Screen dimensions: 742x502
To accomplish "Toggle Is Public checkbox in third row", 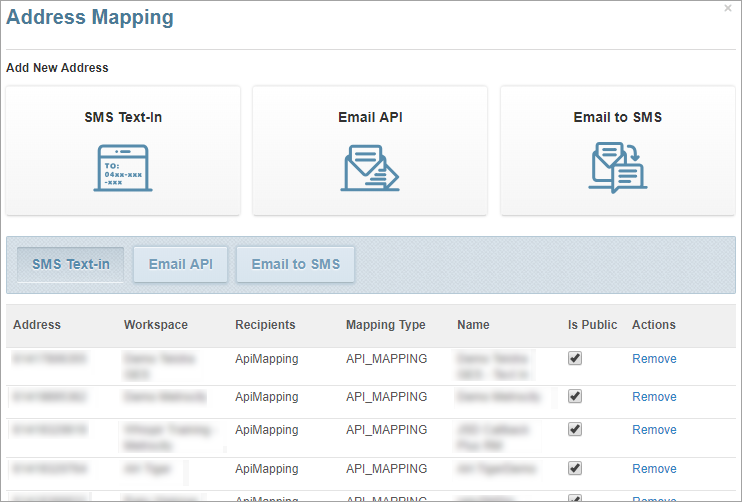I will 575,429.
